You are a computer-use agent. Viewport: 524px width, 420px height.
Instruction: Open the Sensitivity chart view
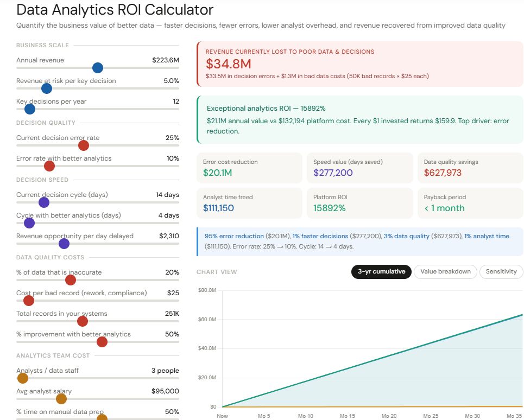coord(501,272)
